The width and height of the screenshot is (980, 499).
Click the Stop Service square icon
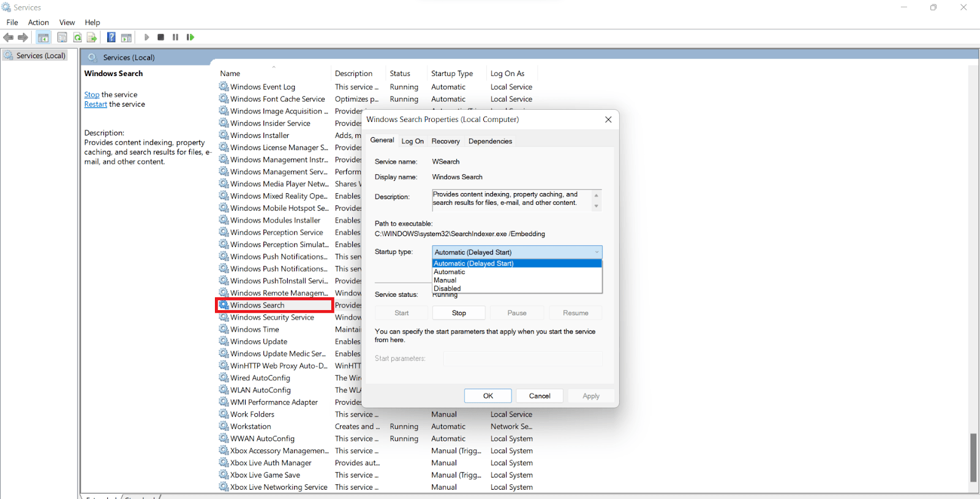click(160, 37)
